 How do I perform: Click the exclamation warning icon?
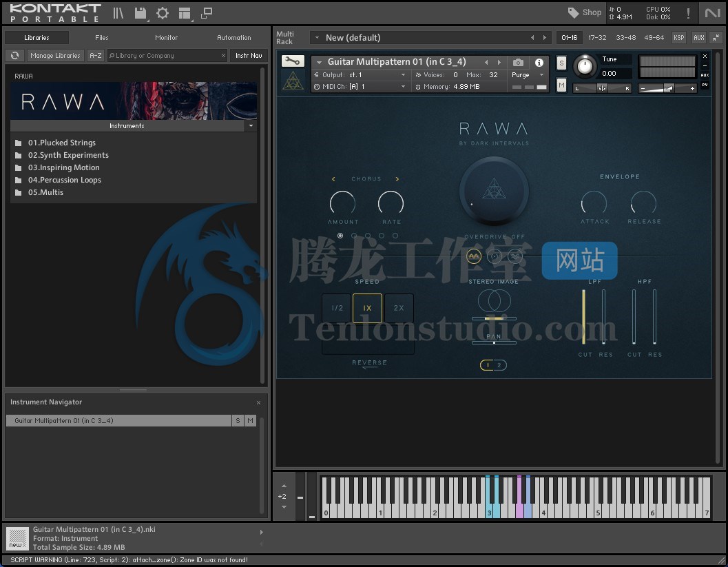tap(688, 13)
